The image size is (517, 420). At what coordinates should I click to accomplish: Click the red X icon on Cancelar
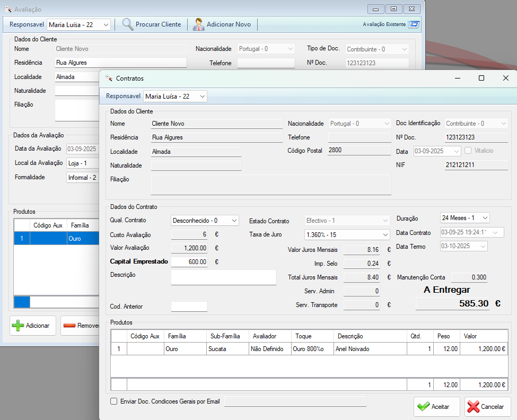[474, 407]
